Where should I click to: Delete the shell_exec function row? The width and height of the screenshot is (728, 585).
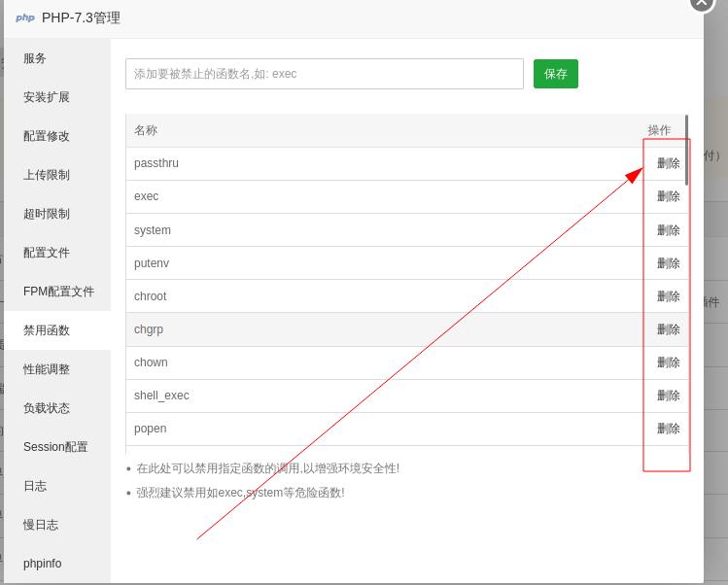(x=668, y=396)
